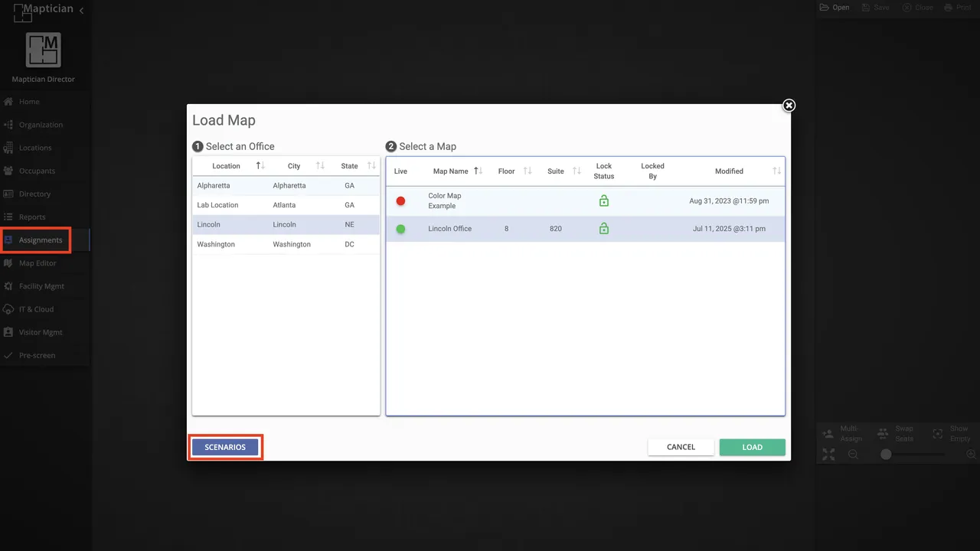
Task: Click the Print printer icon in top toolbar
Action: [948, 8]
